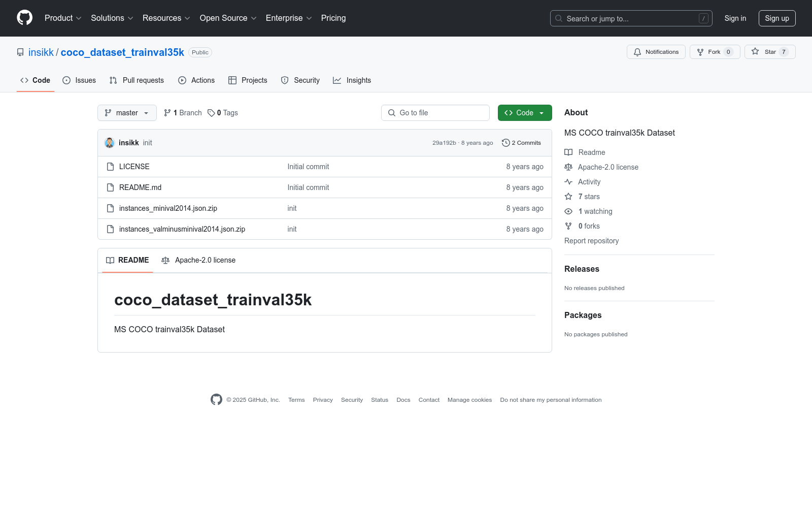View the Insights tab
Screen dimensions: 812x508
click(x=352, y=80)
